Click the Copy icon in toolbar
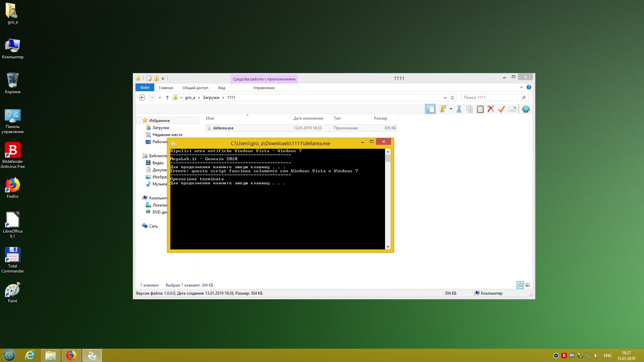Screen dimensions: 644x362 tap(470, 109)
